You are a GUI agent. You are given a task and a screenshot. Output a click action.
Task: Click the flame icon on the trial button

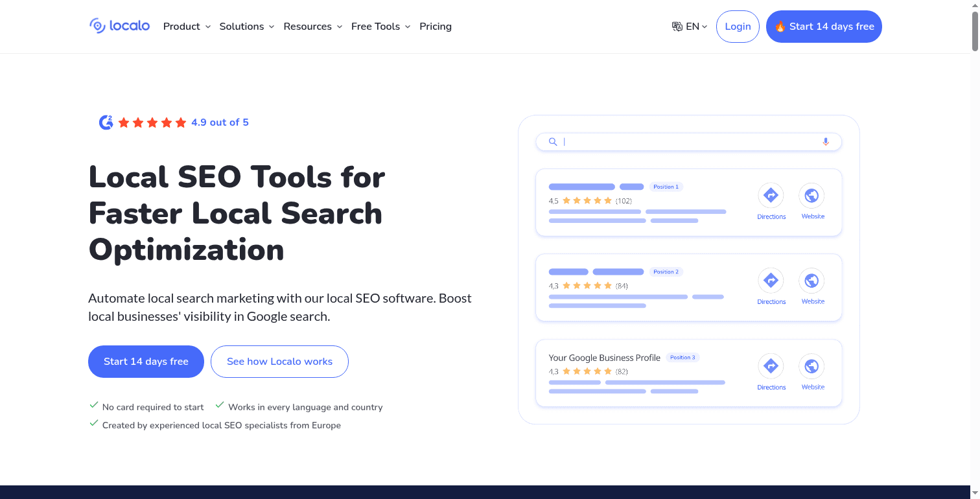click(781, 27)
